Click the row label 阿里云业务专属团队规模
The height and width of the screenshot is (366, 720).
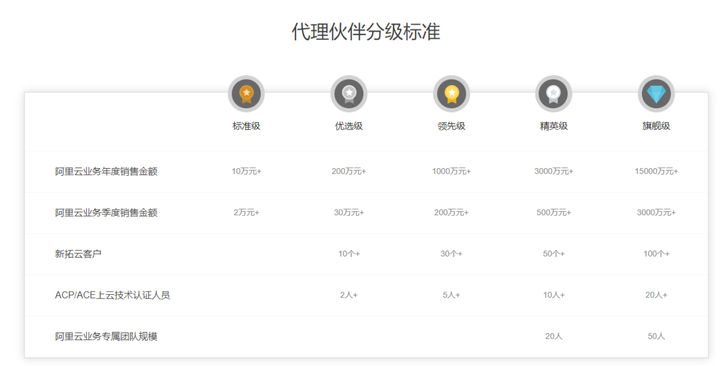106,337
